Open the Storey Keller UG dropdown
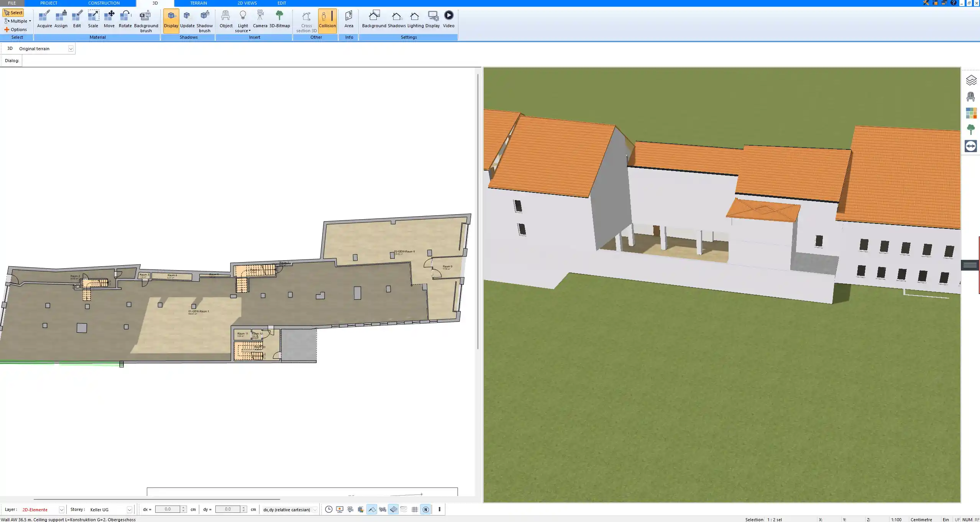 pyautogui.click(x=130, y=510)
